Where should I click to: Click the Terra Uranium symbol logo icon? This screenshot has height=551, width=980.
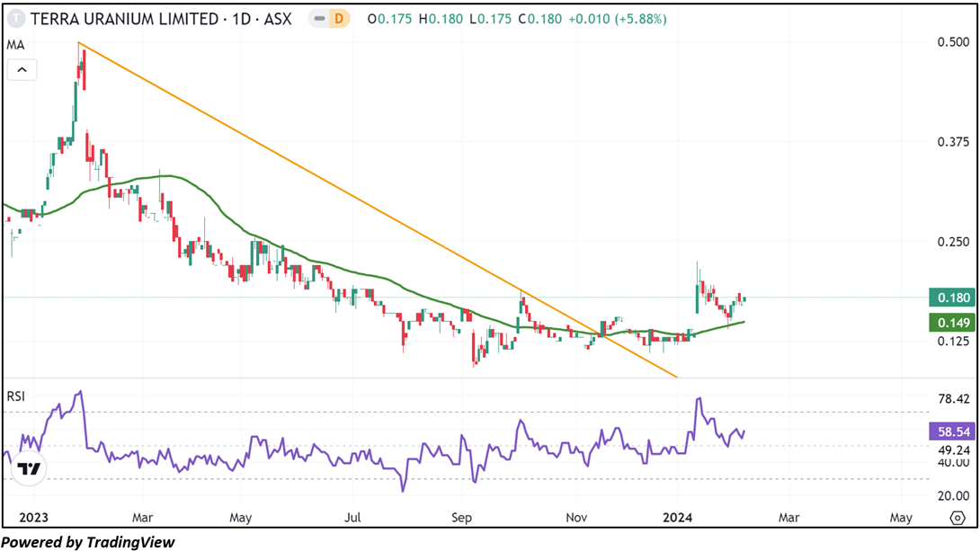click(15, 20)
